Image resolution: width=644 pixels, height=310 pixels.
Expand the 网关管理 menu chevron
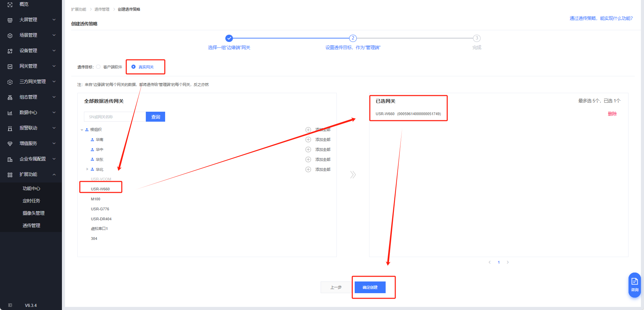point(54,66)
